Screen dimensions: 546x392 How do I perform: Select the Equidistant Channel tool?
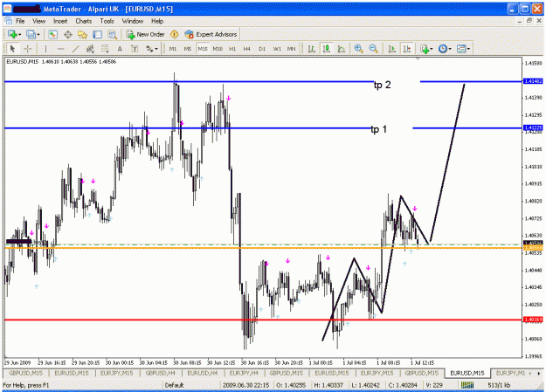click(90, 49)
